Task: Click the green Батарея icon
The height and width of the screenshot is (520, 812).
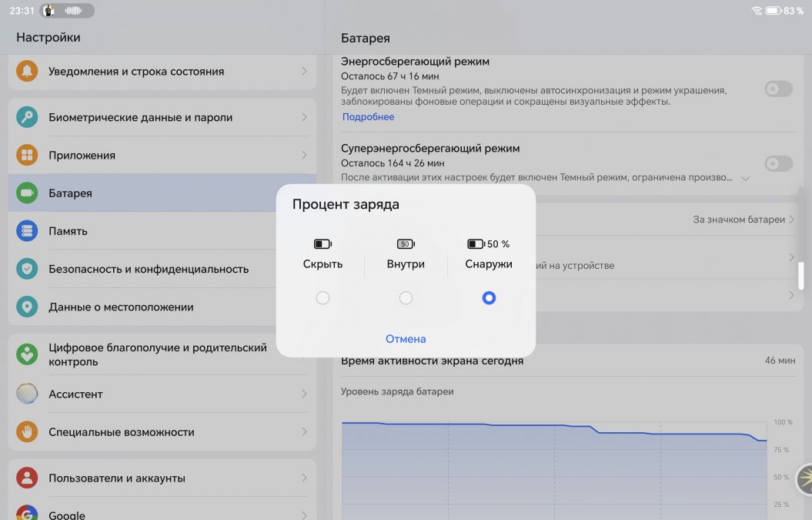Action: (27, 193)
